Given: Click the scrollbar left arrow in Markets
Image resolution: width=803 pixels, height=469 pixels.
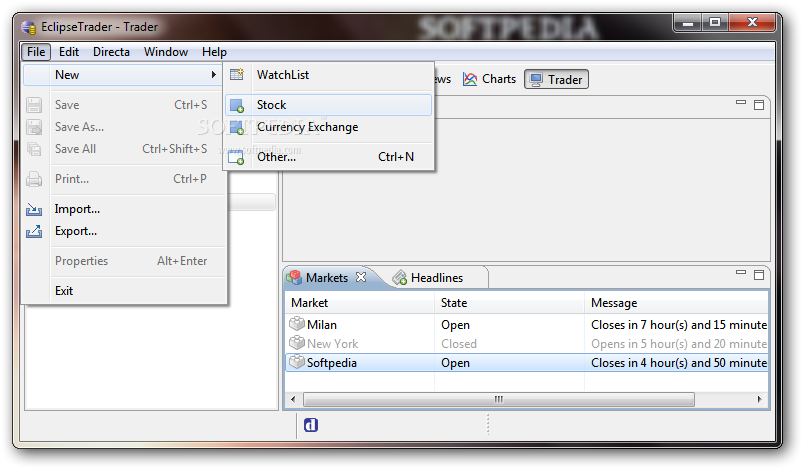Looking at the screenshot, I should 293,399.
